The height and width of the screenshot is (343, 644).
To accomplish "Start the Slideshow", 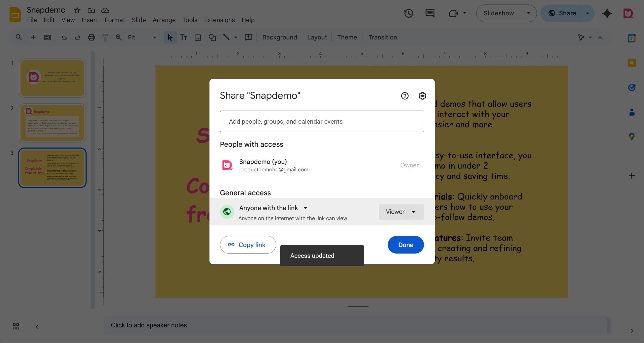I will point(498,13).
